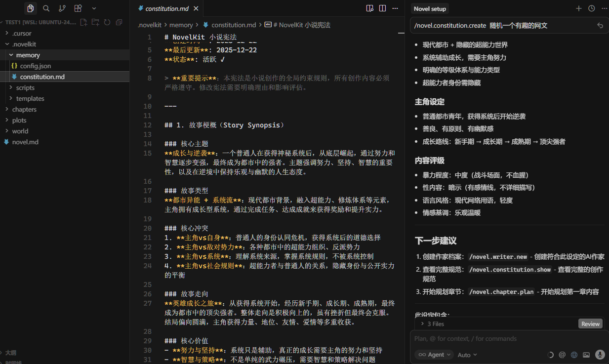609x364 pixels.
Task: Click the /novel.writer.new command
Action: click(498, 257)
